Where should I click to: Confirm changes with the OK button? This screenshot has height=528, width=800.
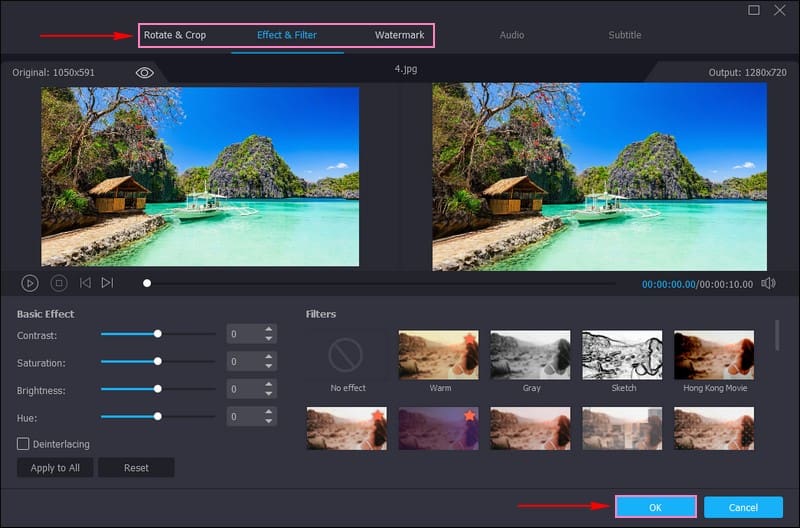click(655, 507)
